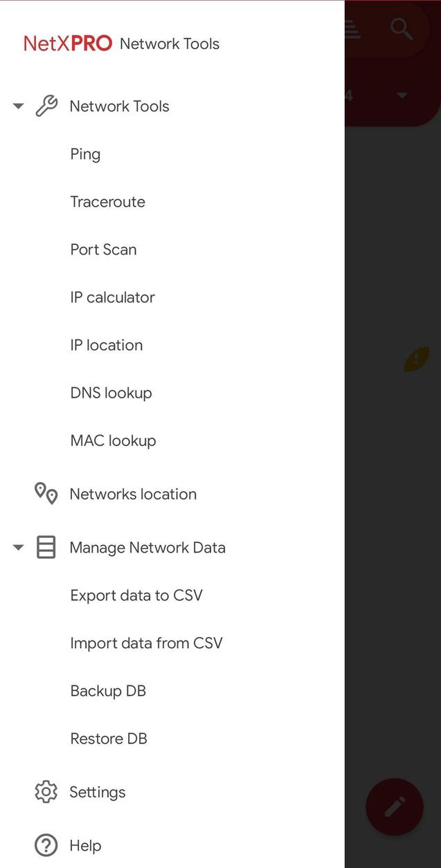Click the database icon beside Manage Network Data
This screenshot has height=868, width=441.
(x=46, y=546)
